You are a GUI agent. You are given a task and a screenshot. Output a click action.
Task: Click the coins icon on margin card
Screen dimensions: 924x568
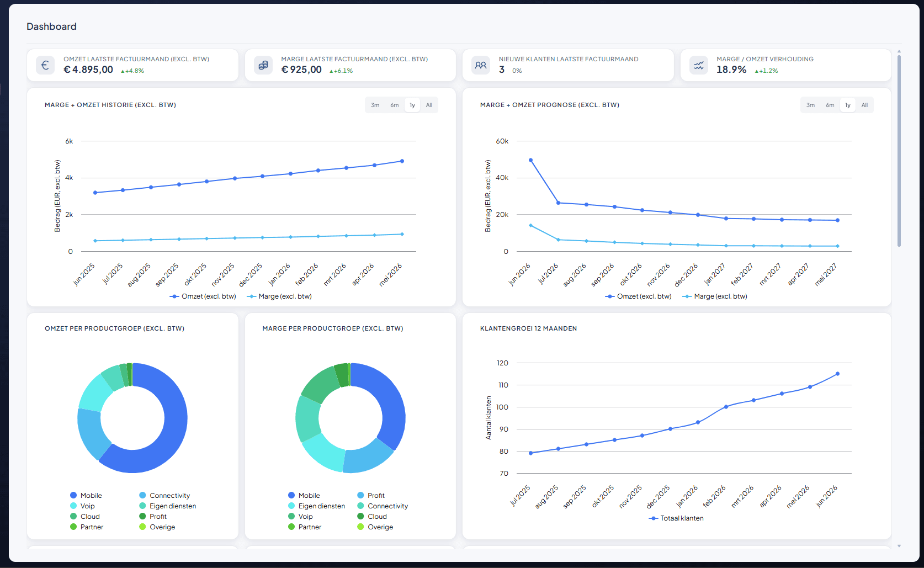click(x=263, y=65)
